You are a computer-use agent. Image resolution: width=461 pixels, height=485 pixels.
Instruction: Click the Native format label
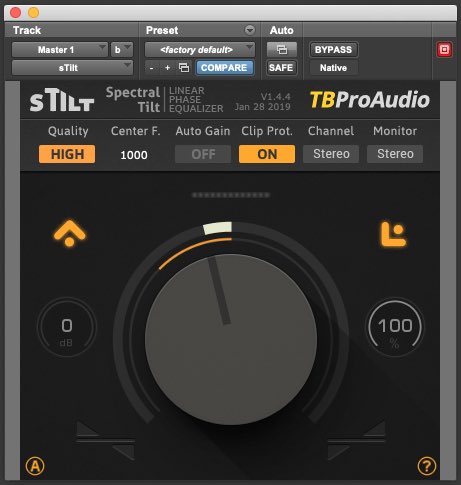[334, 68]
